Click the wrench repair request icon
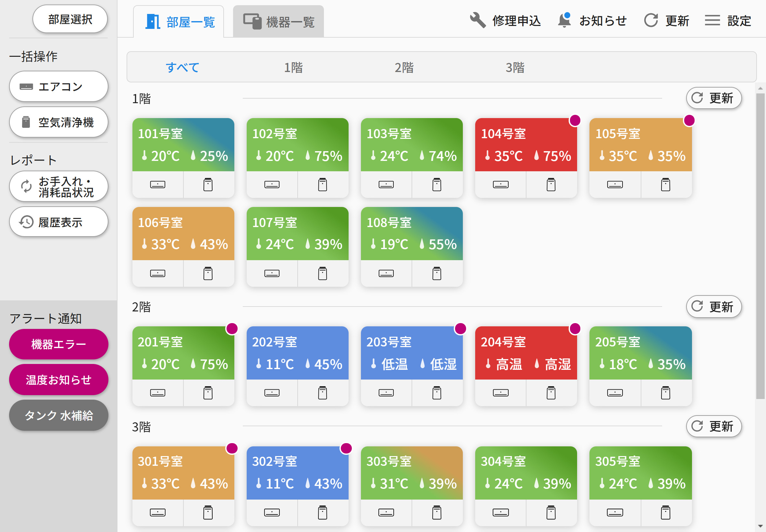Screen dimensions: 766x532 point(477,21)
